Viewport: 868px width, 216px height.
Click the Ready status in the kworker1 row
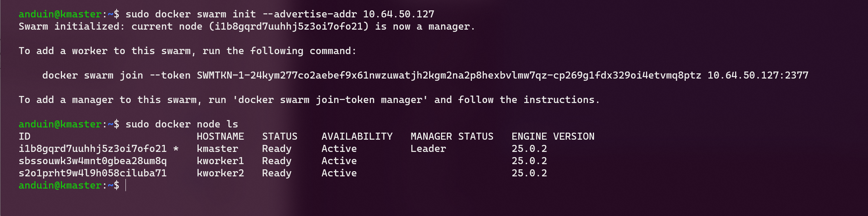click(277, 161)
